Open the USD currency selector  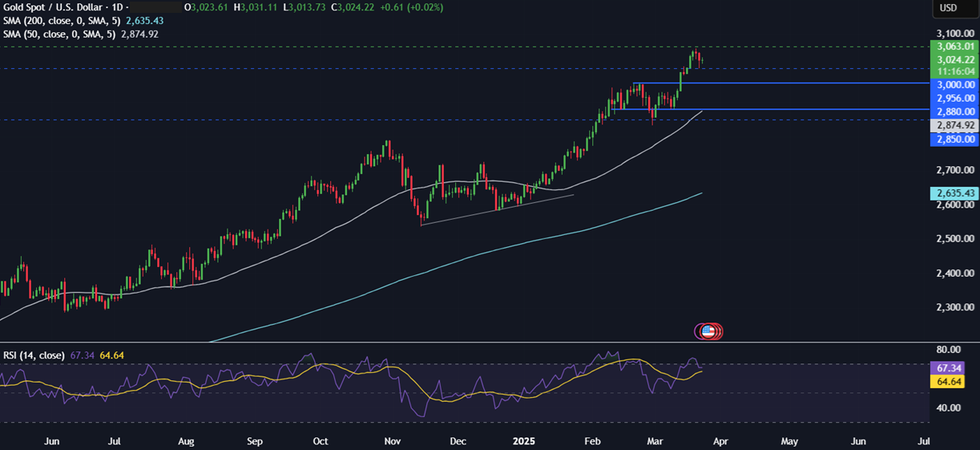(948, 8)
